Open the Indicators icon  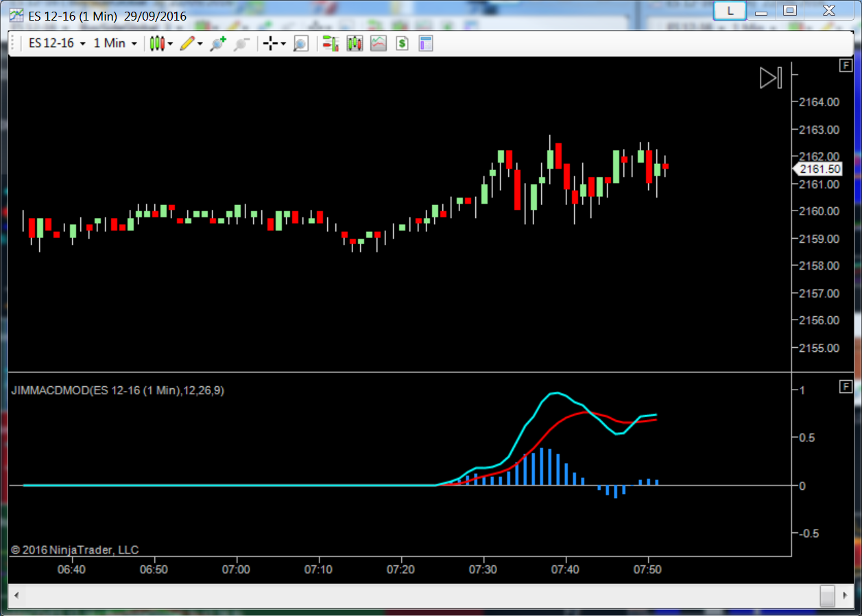coord(379,44)
